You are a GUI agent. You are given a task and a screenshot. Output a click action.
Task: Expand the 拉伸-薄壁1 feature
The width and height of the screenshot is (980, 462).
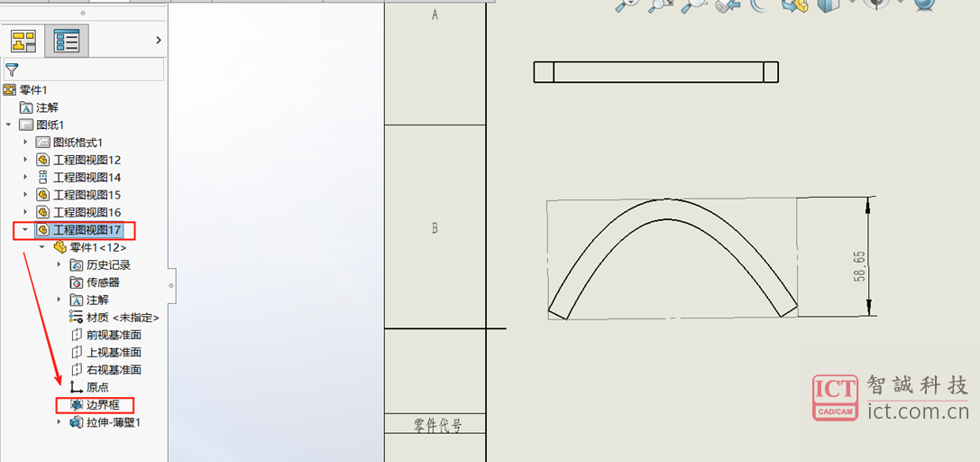point(60,421)
